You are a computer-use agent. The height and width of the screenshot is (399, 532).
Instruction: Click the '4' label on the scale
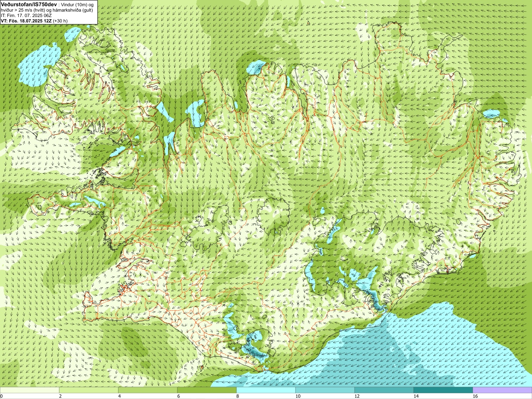pos(120,396)
